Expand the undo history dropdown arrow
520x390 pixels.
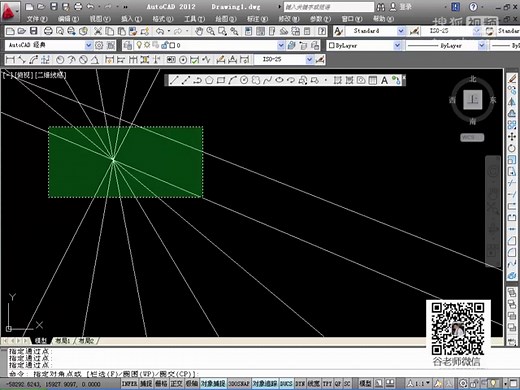(x=169, y=32)
